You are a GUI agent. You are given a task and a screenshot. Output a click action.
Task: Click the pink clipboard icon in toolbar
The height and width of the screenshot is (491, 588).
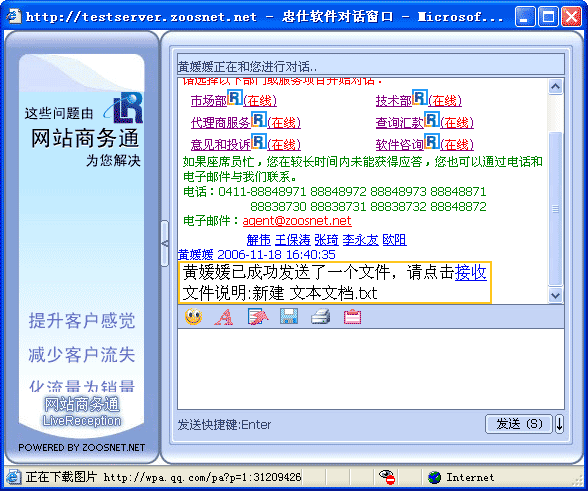click(x=352, y=317)
